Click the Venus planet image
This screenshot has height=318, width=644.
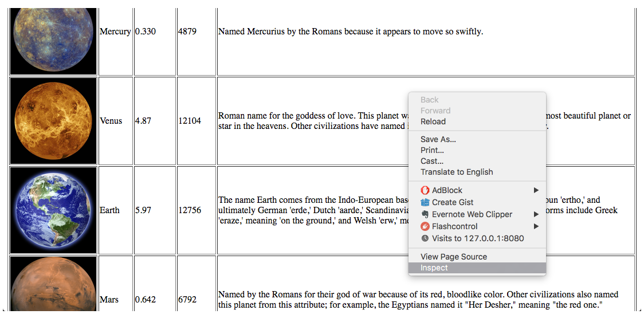pos(53,121)
